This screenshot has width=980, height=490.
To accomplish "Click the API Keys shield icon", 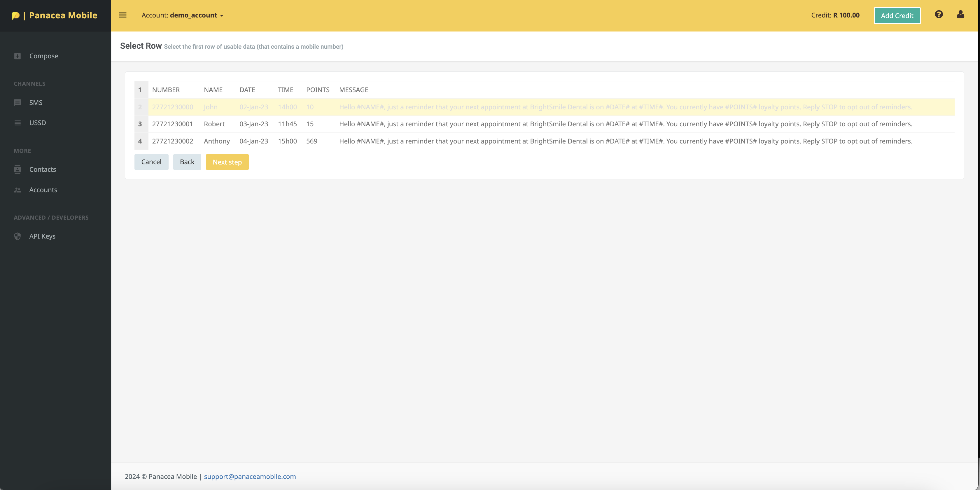I will (x=17, y=236).
